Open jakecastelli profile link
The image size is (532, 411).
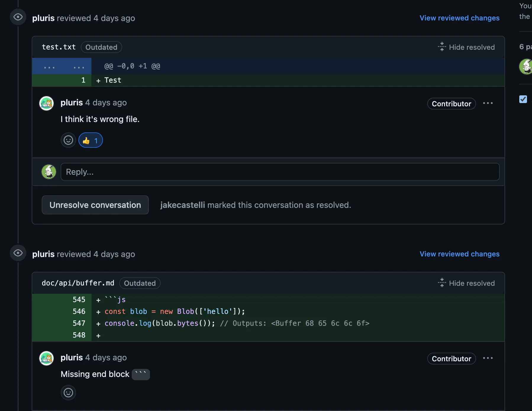coord(183,205)
